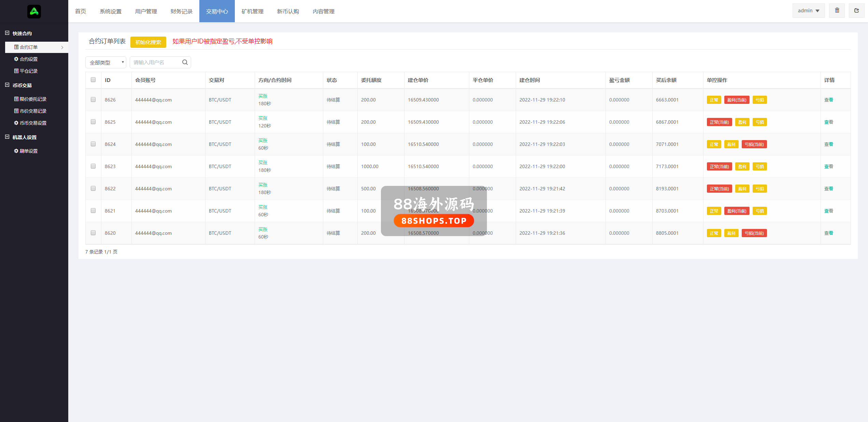
Task: Click the search magnifier icon in username field
Action: [x=185, y=62]
